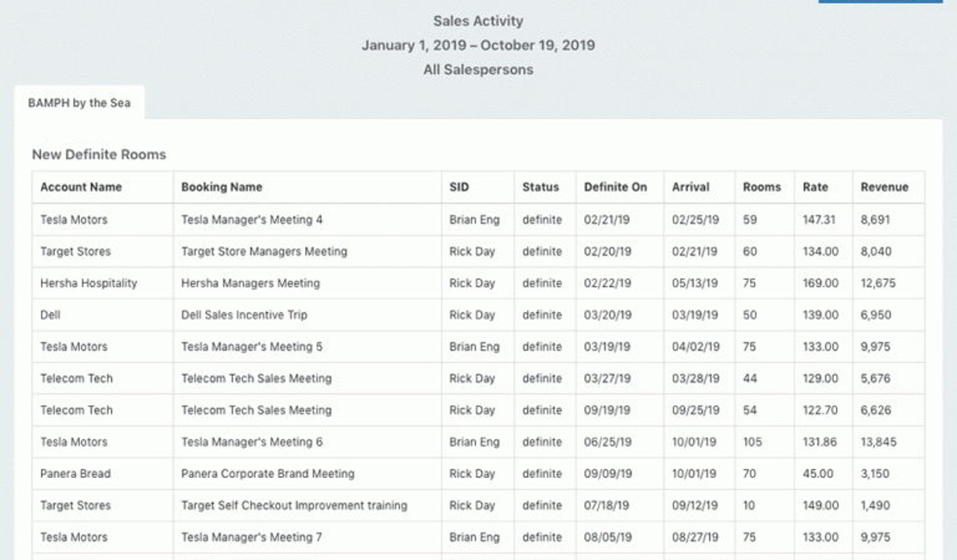Click definite status in the Hersha Hospitality row

click(542, 283)
